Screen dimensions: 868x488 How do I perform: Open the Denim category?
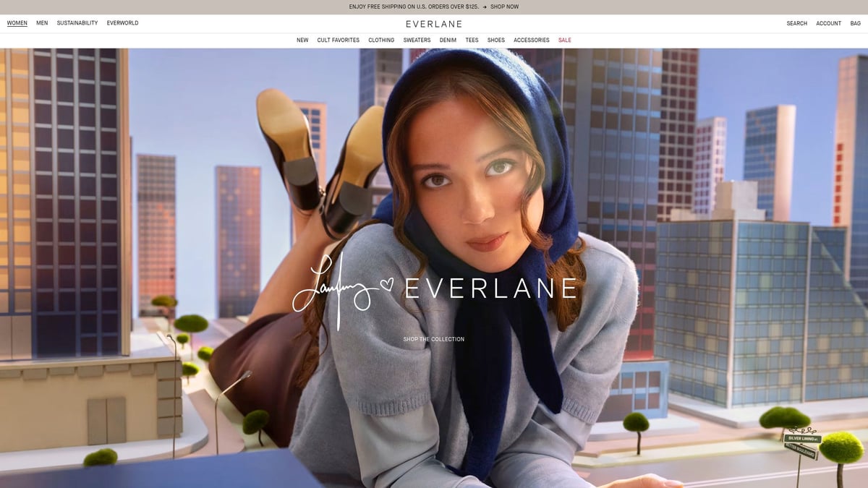[x=448, y=40]
